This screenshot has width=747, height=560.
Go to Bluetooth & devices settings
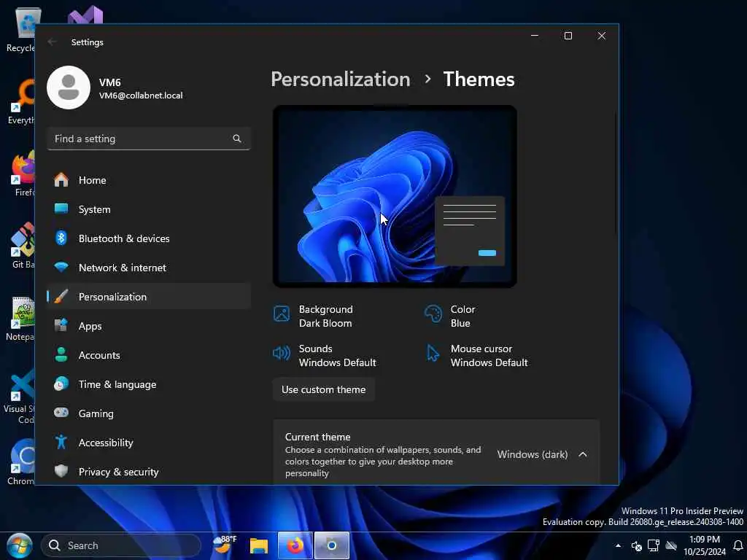[149, 238]
